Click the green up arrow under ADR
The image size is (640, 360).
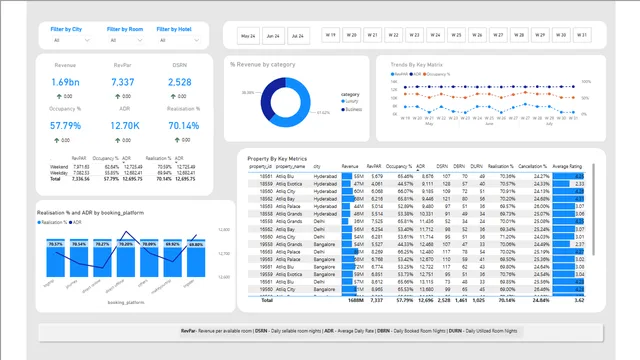click(x=118, y=140)
